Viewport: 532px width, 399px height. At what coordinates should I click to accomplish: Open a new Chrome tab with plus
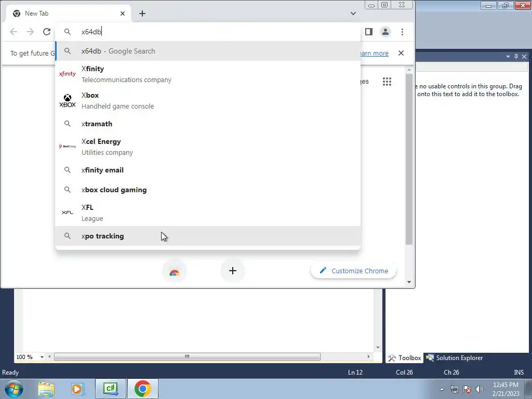(142, 14)
